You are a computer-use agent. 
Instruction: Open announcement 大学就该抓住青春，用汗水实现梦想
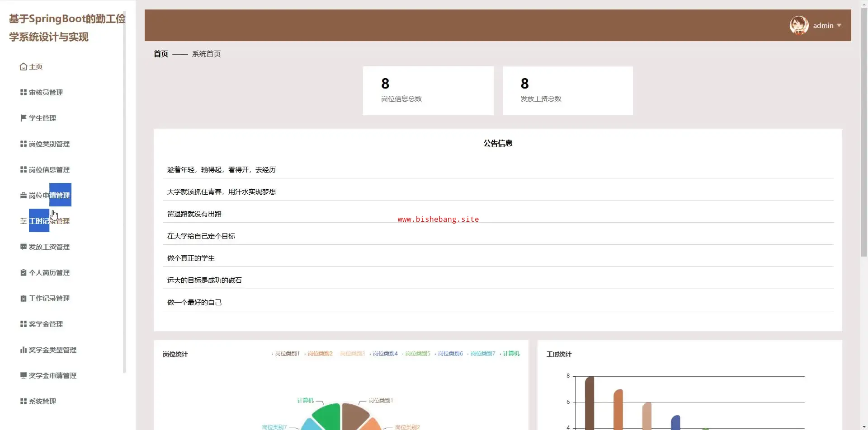498,192
